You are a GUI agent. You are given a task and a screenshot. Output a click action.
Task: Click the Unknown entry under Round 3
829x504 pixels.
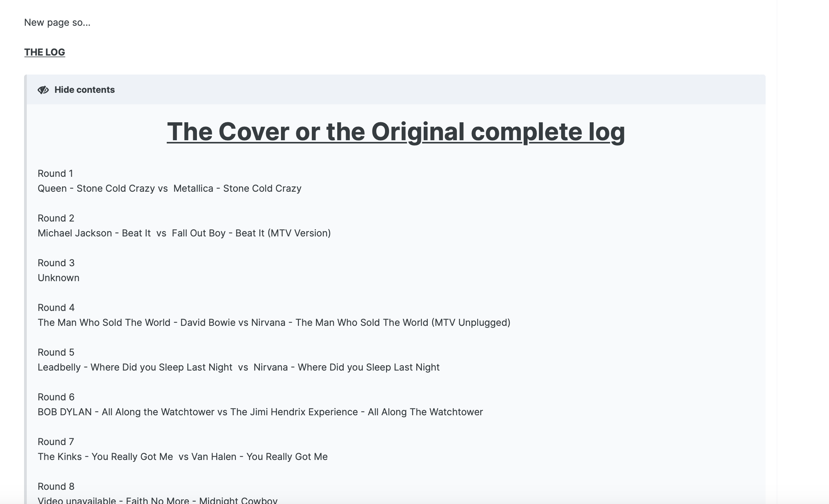coord(58,278)
